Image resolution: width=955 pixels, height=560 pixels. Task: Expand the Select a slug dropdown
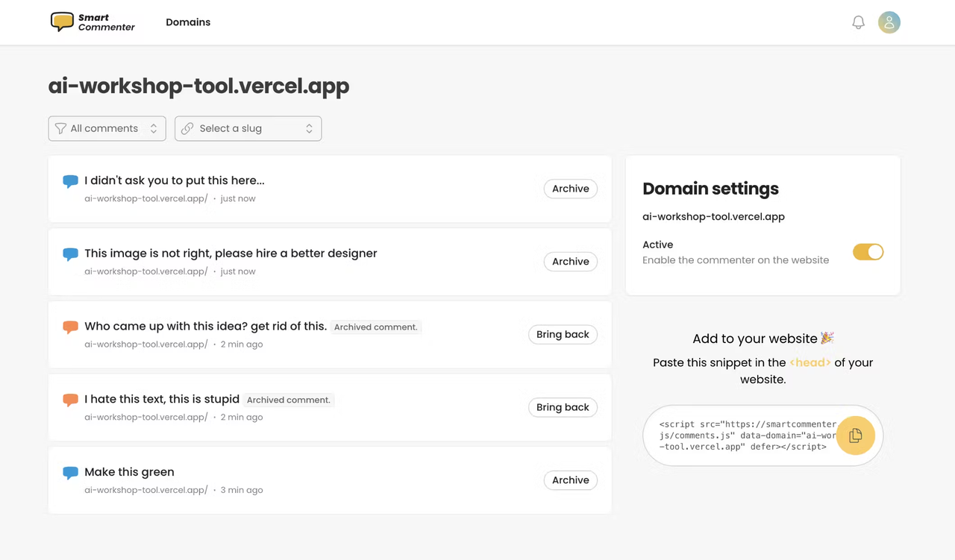(x=248, y=128)
